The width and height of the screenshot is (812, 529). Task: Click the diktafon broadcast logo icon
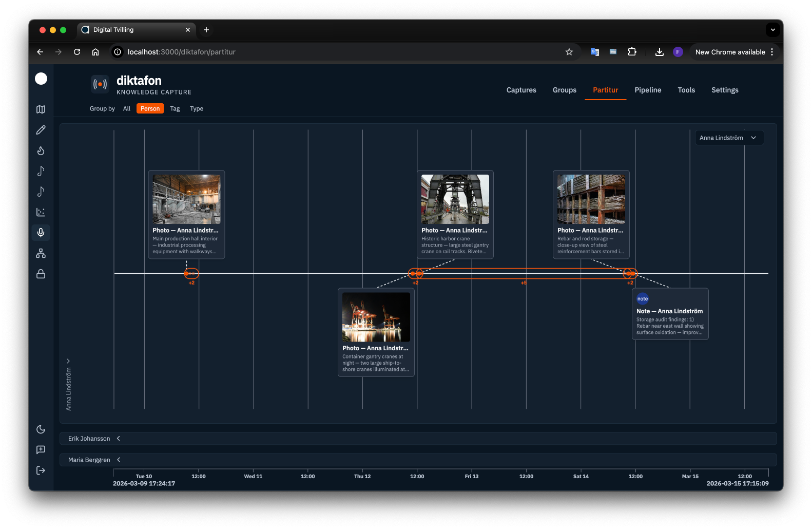[100, 84]
